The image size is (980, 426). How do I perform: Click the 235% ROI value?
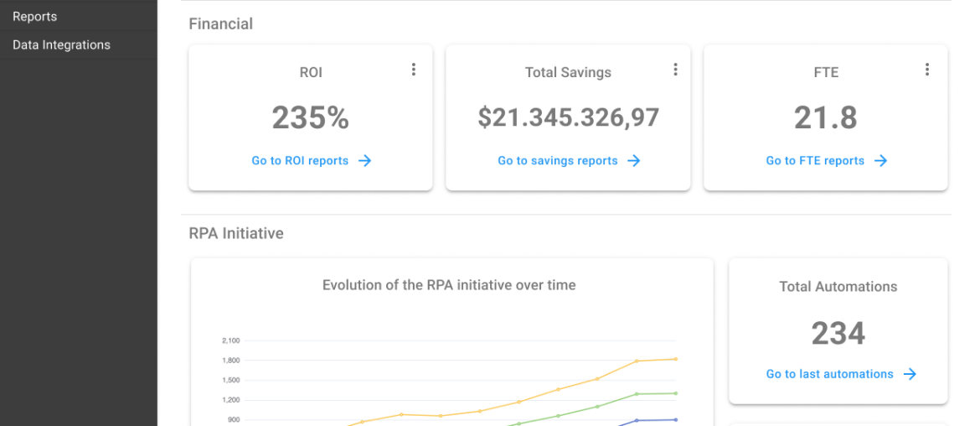pyautogui.click(x=310, y=118)
